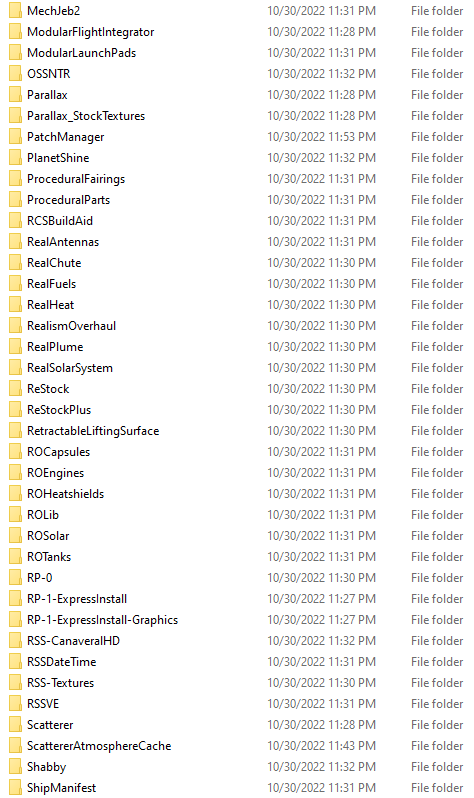Select the ProceduralFairings folder name
The width and height of the screenshot is (474, 798).
(76, 179)
